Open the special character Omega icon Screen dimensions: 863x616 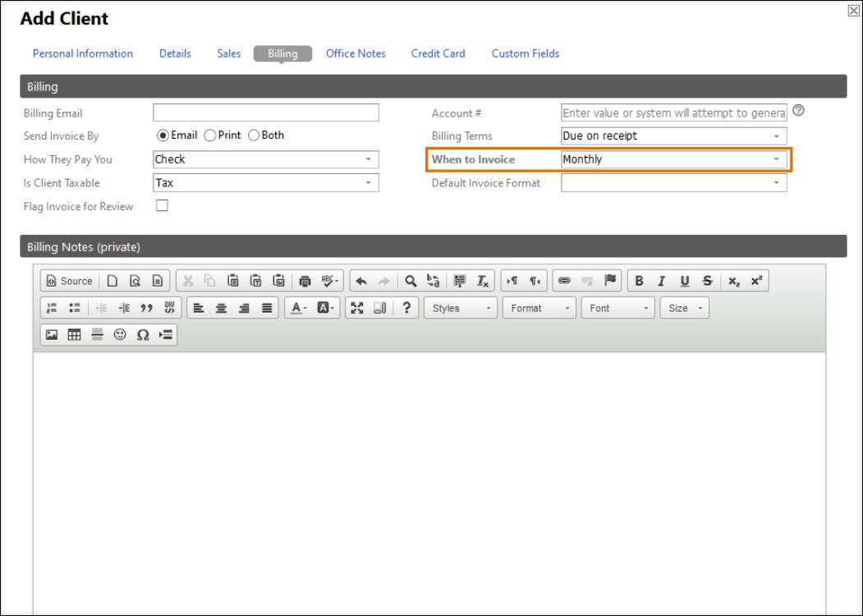point(143,334)
